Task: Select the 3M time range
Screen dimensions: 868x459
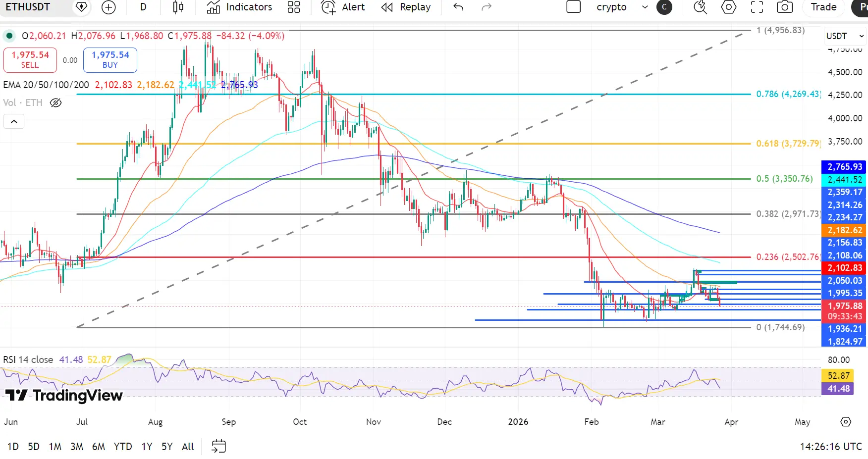Action: [77, 447]
